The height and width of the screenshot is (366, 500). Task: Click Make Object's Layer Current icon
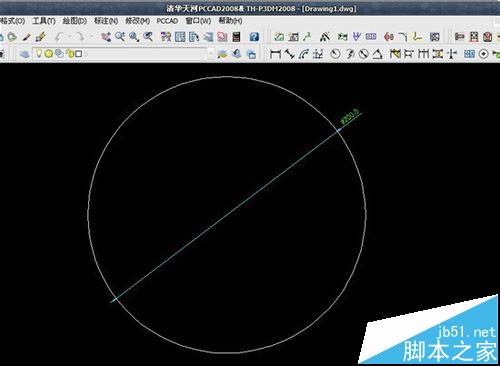tap(222, 54)
